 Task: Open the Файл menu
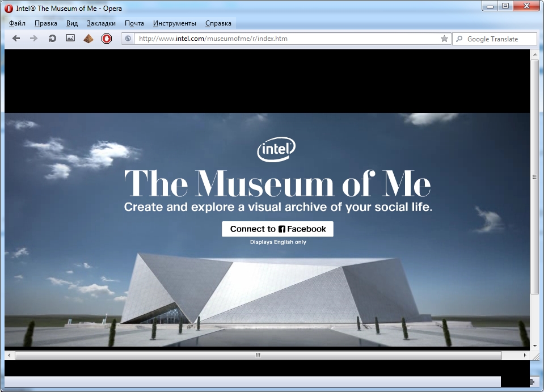point(18,23)
